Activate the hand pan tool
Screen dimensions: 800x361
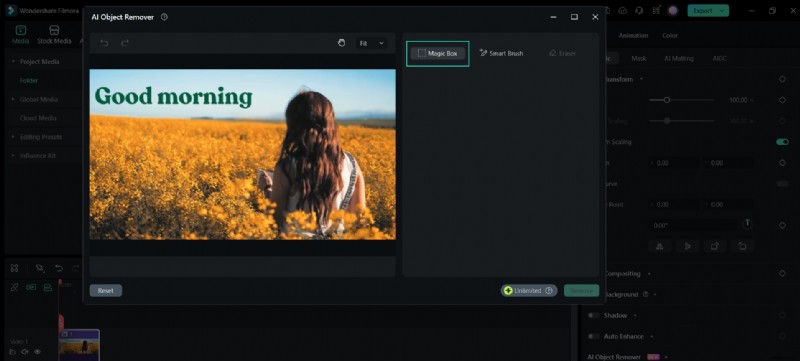point(341,43)
